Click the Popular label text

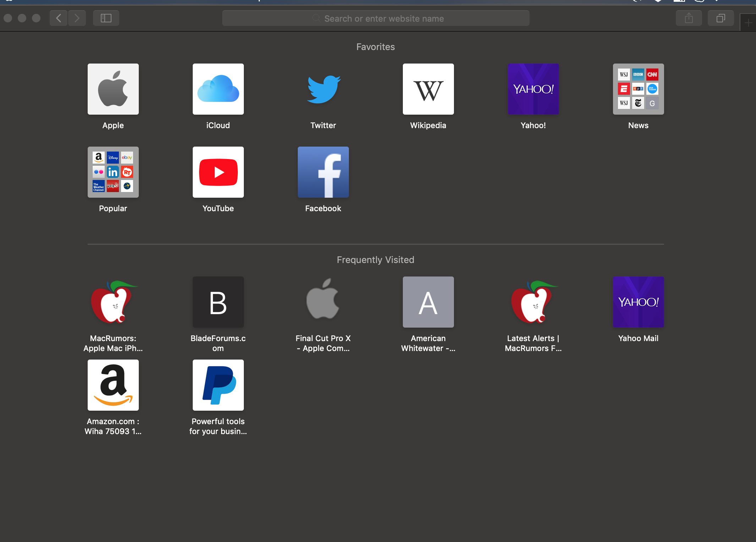tap(113, 208)
